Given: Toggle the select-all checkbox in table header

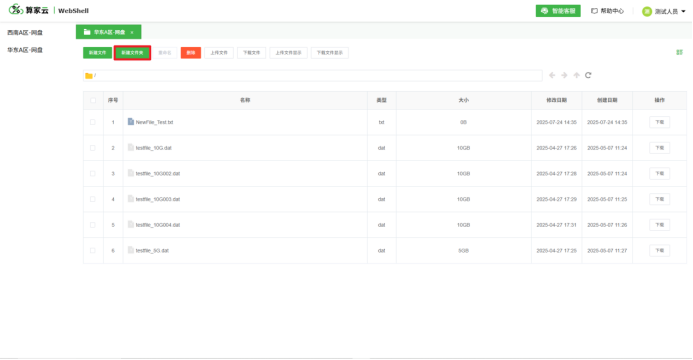Looking at the screenshot, I should click(x=93, y=100).
